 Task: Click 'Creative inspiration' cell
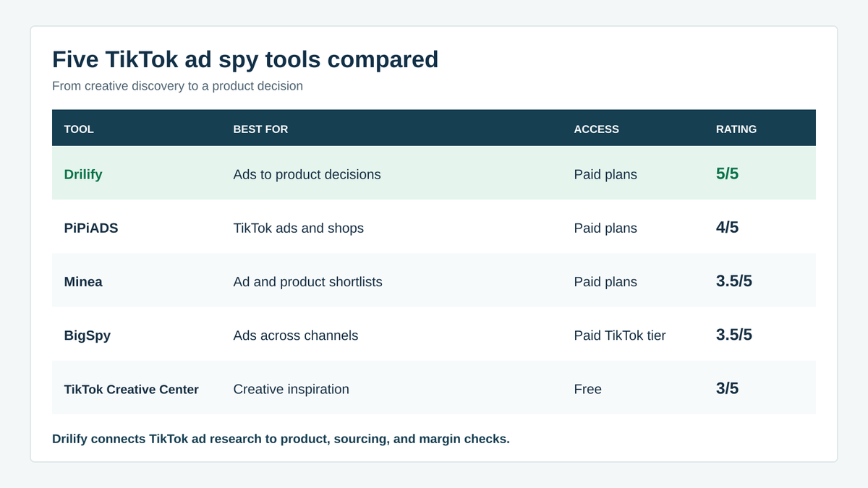[x=292, y=388]
